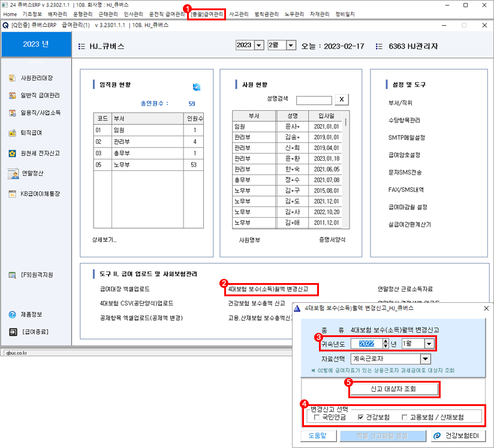The image size is (494, 448).
Task: Open 실급여간편계산기 link
Action: click(x=409, y=224)
